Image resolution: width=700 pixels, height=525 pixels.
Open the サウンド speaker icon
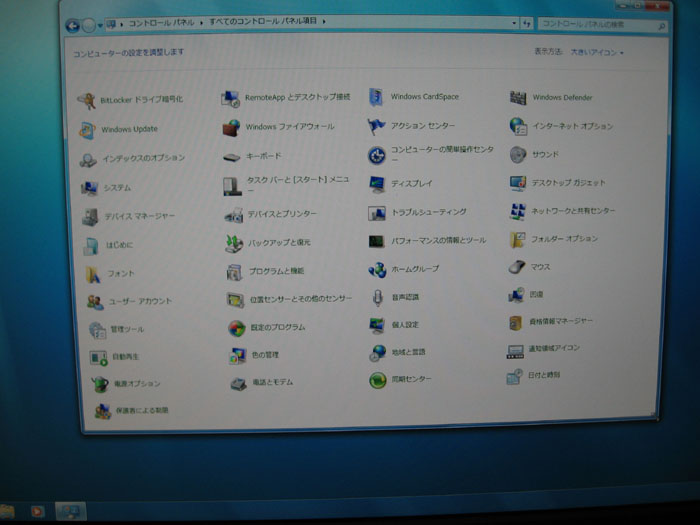[x=518, y=154]
